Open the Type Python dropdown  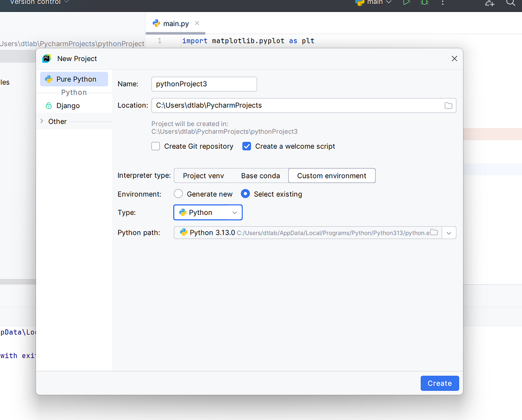click(x=208, y=212)
